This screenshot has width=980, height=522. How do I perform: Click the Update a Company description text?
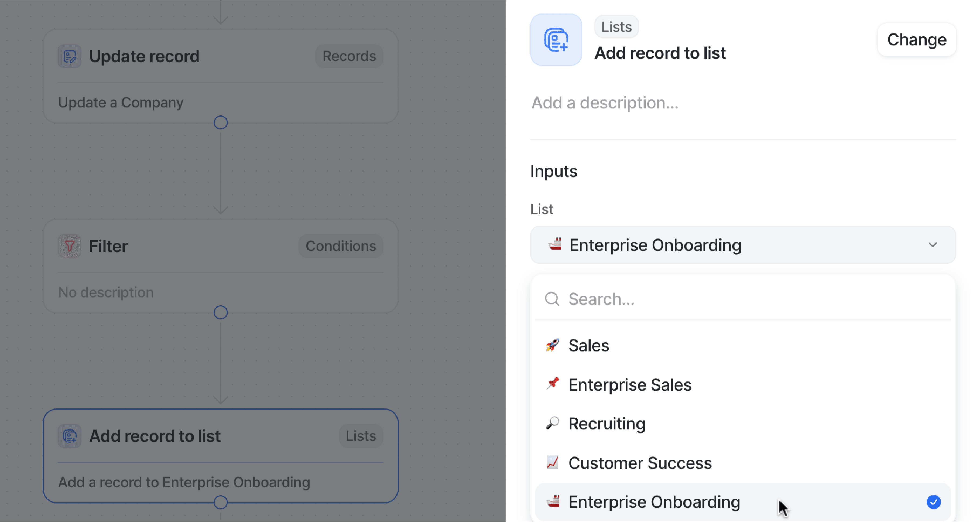tap(121, 102)
